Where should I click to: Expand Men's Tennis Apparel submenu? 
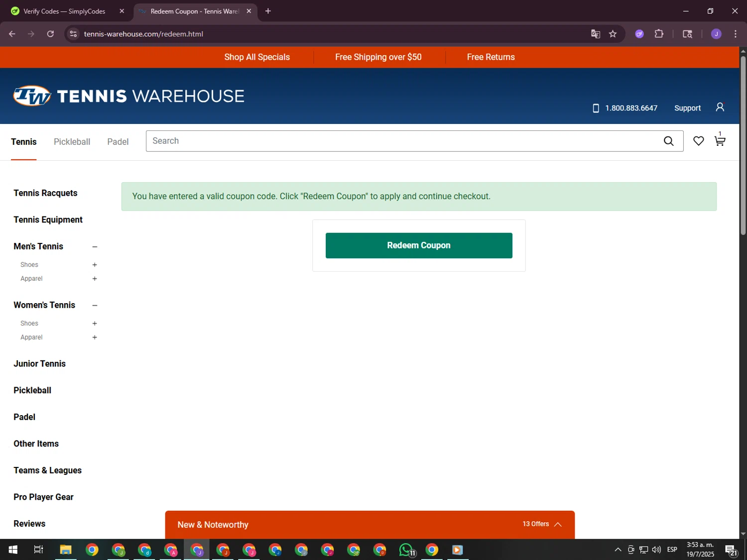tap(95, 279)
